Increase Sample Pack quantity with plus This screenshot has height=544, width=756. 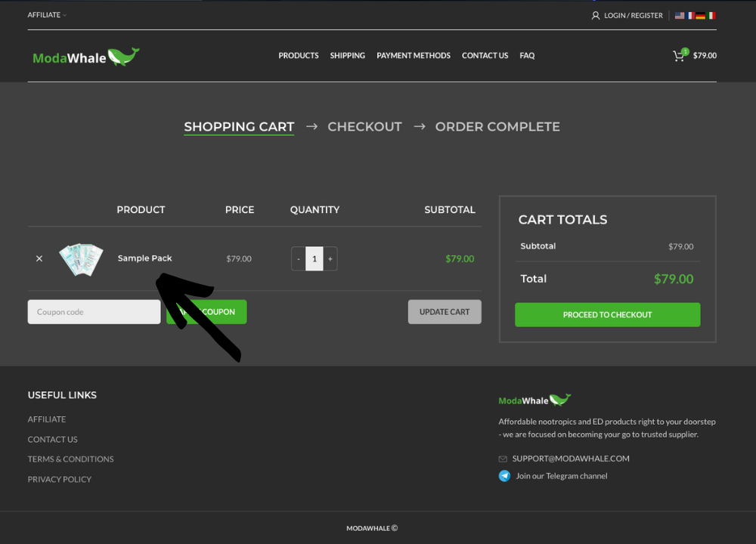[x=330, y=258]
